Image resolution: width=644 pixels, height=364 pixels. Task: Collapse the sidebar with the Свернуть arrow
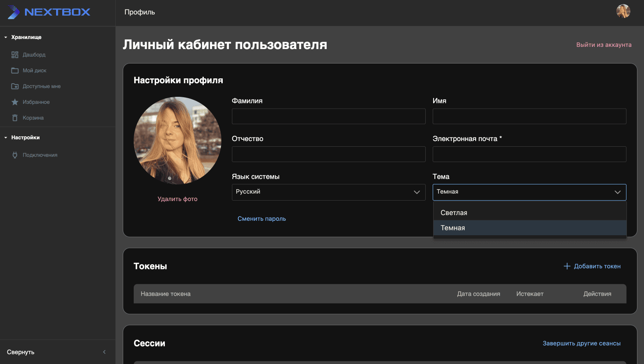[x=104, y=352]
